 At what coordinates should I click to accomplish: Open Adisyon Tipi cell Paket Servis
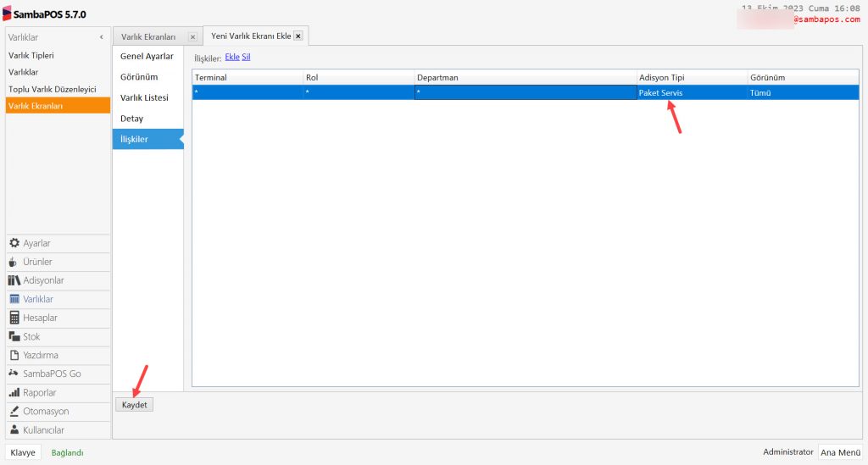coord(661,93)
